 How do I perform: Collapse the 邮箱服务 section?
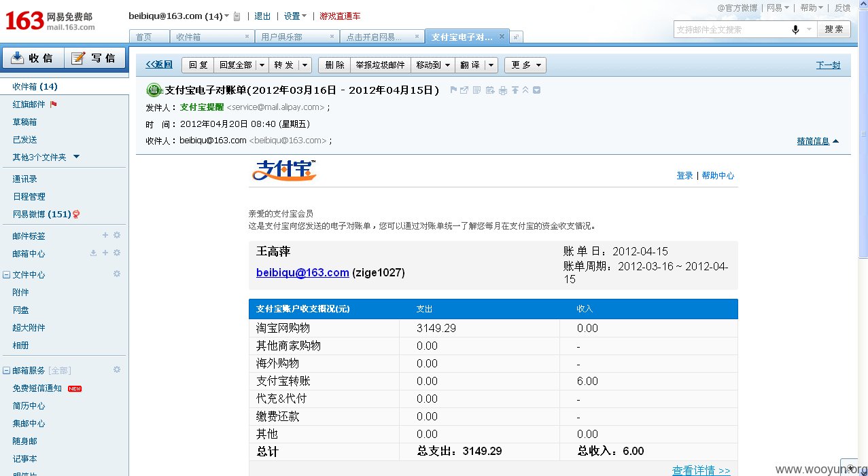coord(6,371)
